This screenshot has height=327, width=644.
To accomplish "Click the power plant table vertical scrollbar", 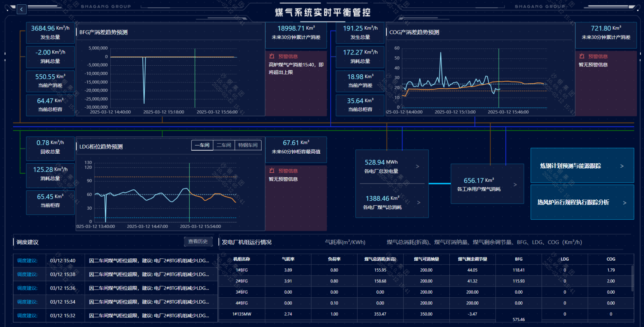I will 632,278.
